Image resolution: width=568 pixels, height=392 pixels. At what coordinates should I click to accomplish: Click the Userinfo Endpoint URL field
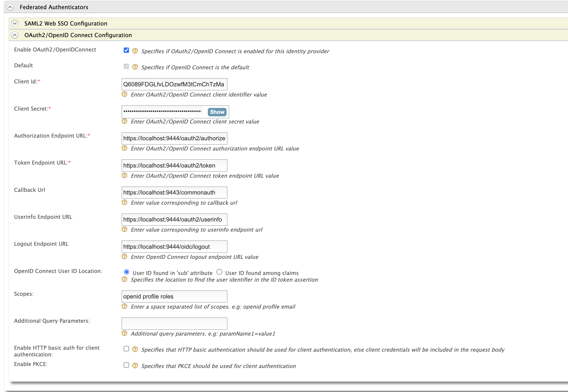(x=174, y=219)
